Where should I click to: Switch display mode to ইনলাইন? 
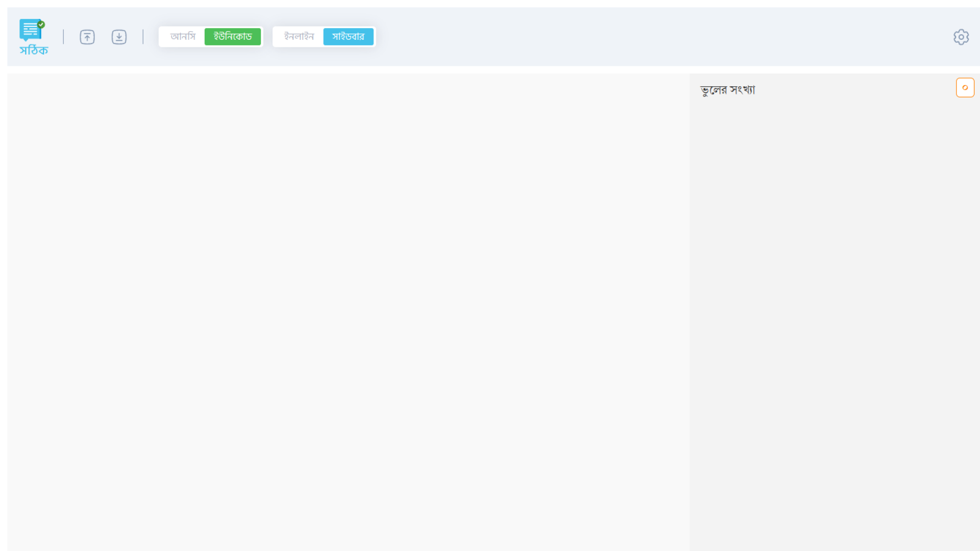pos(299,37)
